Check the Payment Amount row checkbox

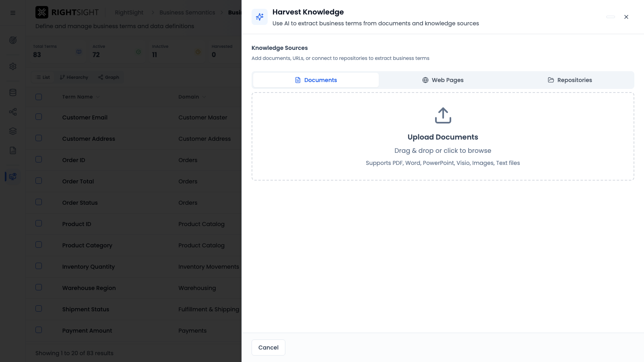(39, 330)
